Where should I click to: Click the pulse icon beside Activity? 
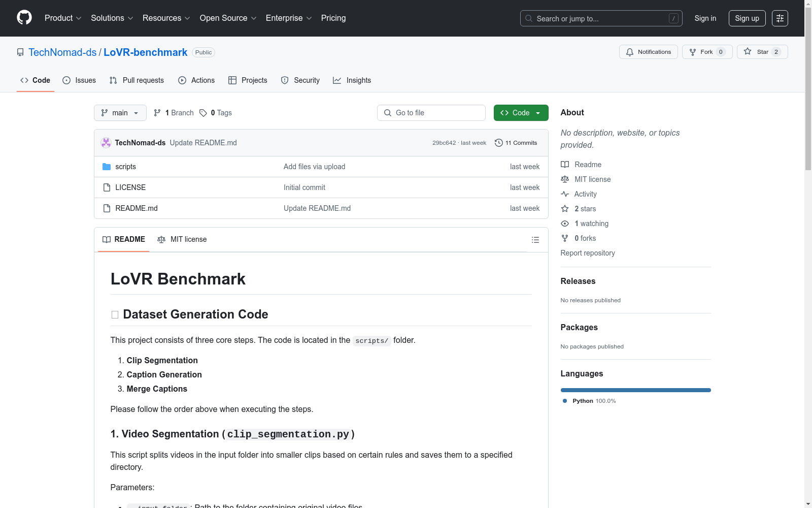565,194
